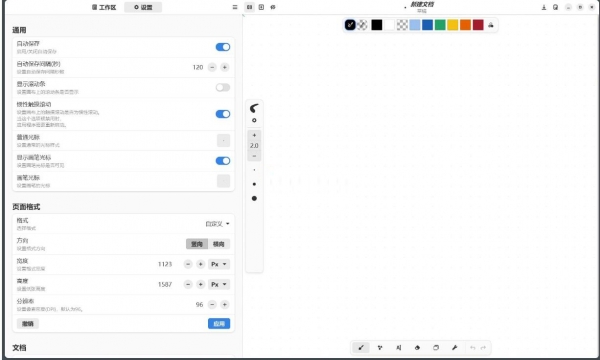Pick the light blue color swatch
The height and width of the screenshot is (360, 600).
coord(414,25)
